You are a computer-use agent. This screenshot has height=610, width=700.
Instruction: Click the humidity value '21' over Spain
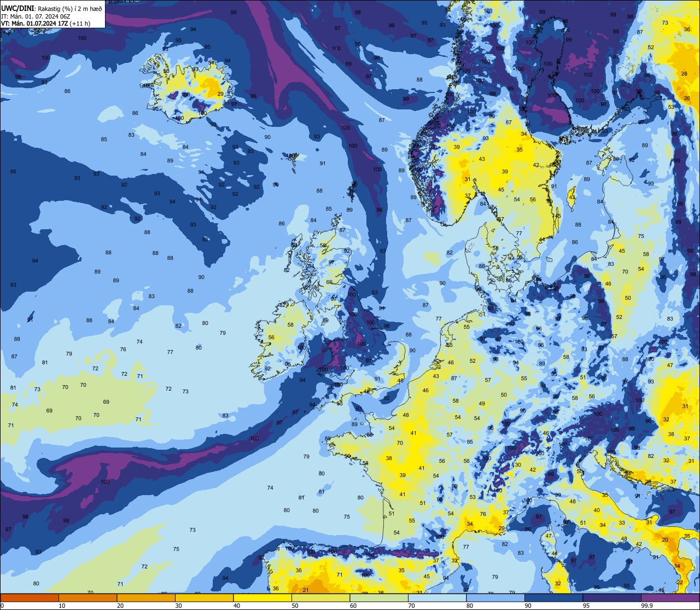click(306, 590)
